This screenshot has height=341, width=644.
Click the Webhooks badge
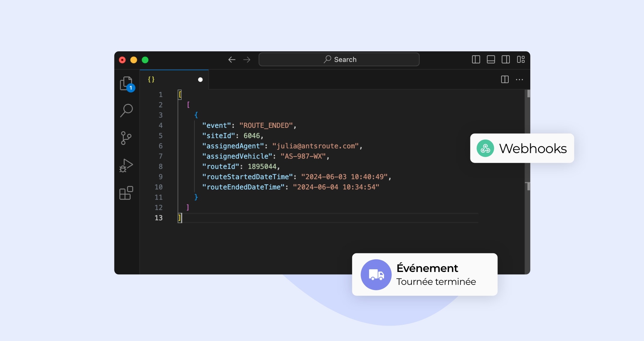[x=522, y=148]
